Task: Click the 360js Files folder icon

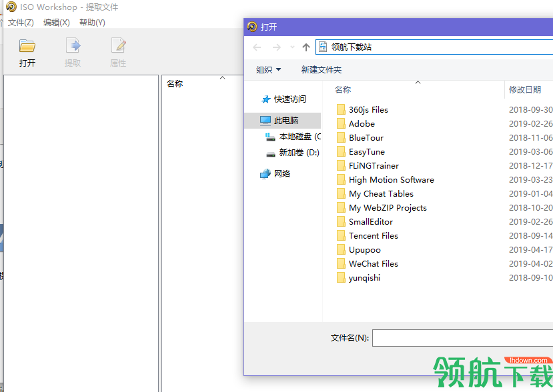Action: (x=341, y=109)
